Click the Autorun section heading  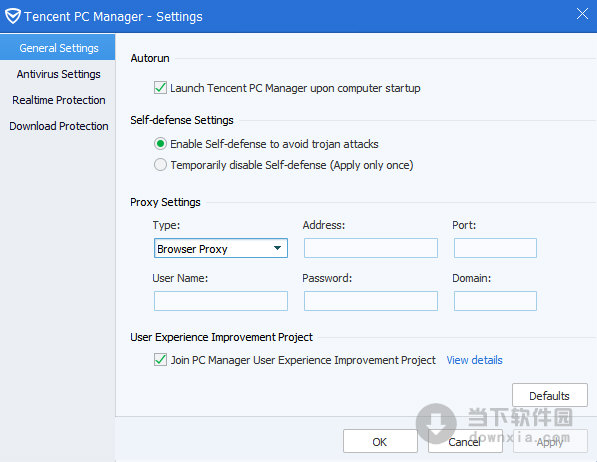[x=150, y=58]
